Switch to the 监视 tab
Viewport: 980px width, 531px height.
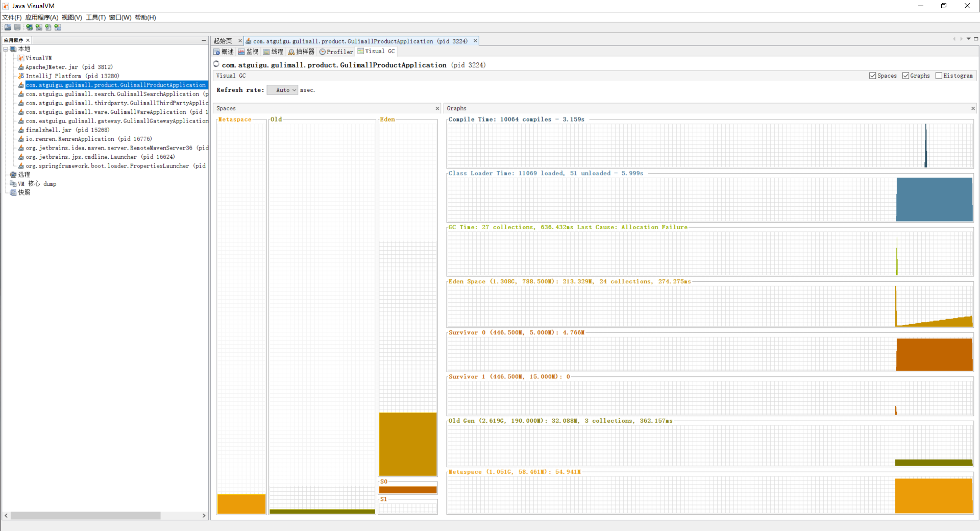(249, 52)
